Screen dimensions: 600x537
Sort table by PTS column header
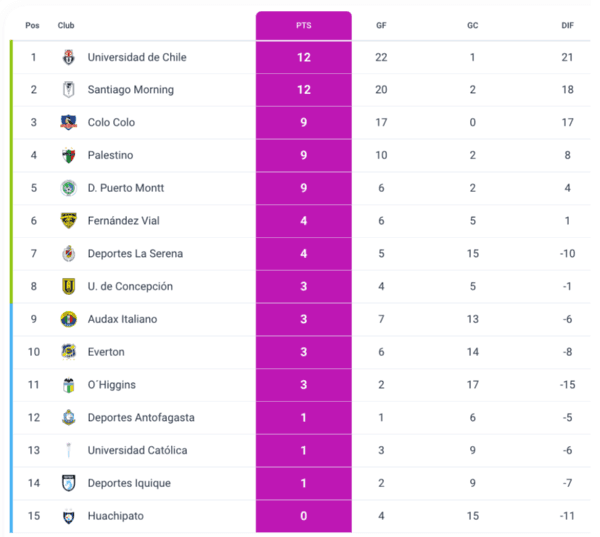pyautogui.click(x=304, y=25)
